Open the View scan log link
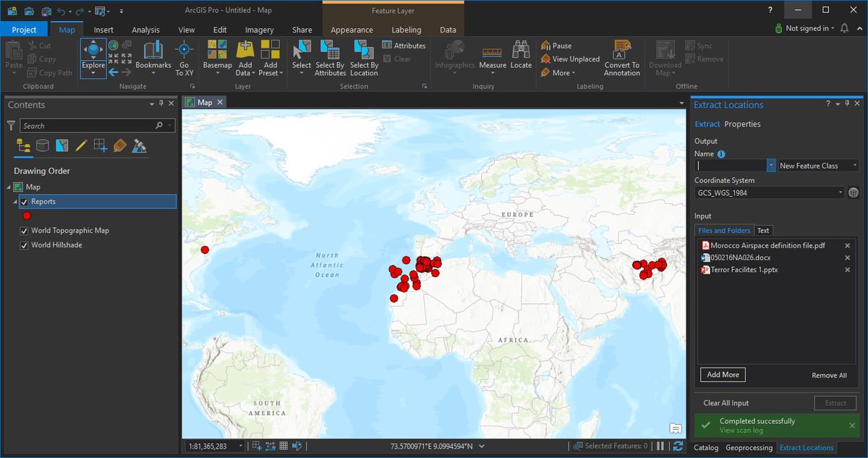 pyautogui.click(x=741, y=431)
